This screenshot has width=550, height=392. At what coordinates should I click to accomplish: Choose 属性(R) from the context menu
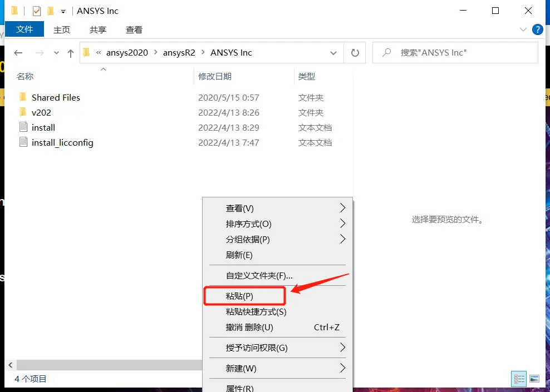coord(277,387)
